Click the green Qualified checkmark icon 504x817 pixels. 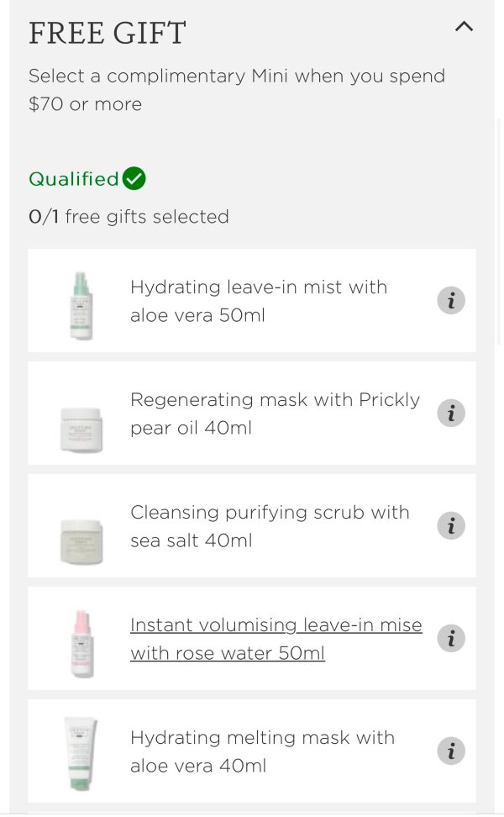134,179
